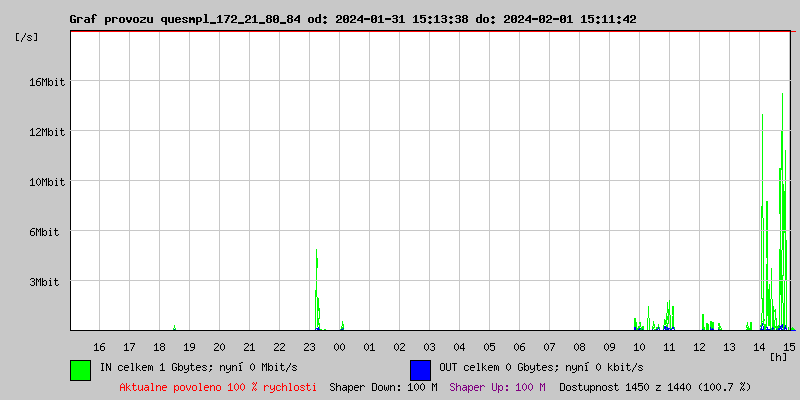Click the [/s] unit label

point(27,37)
